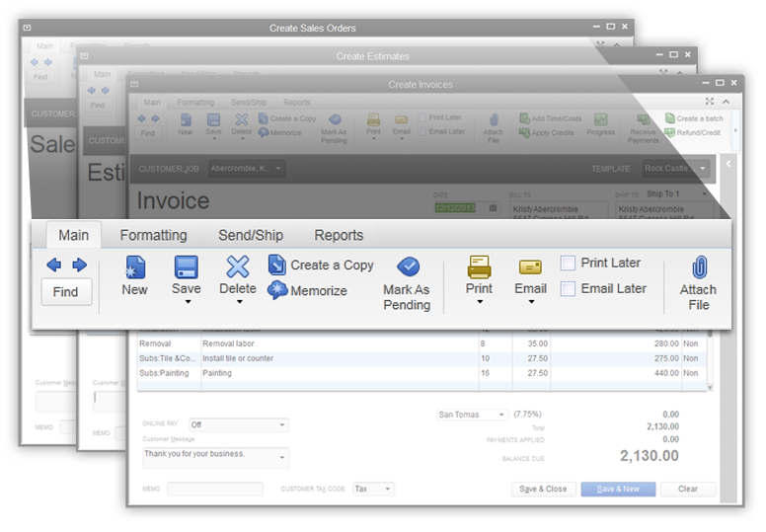Collapse the ribbon in Create Invoices window
Screen dimensions: 766x532
pos(727,102)
